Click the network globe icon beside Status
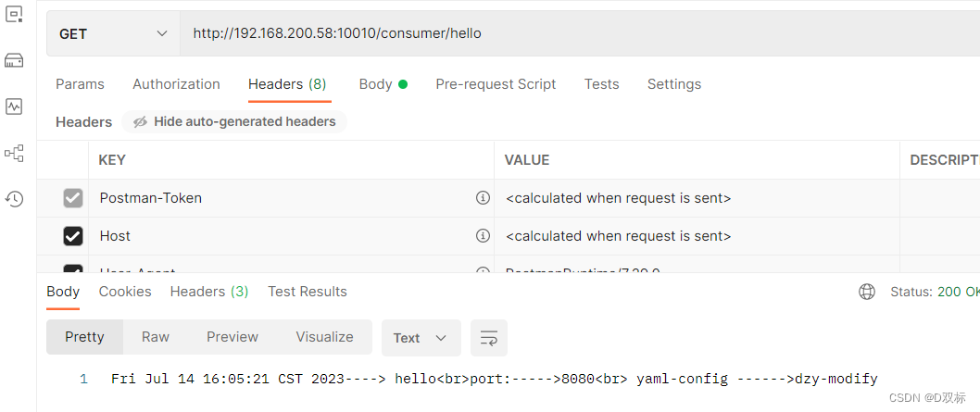Image resolution: width=980 pixels, height=412 pixels. tap(867, 292)
